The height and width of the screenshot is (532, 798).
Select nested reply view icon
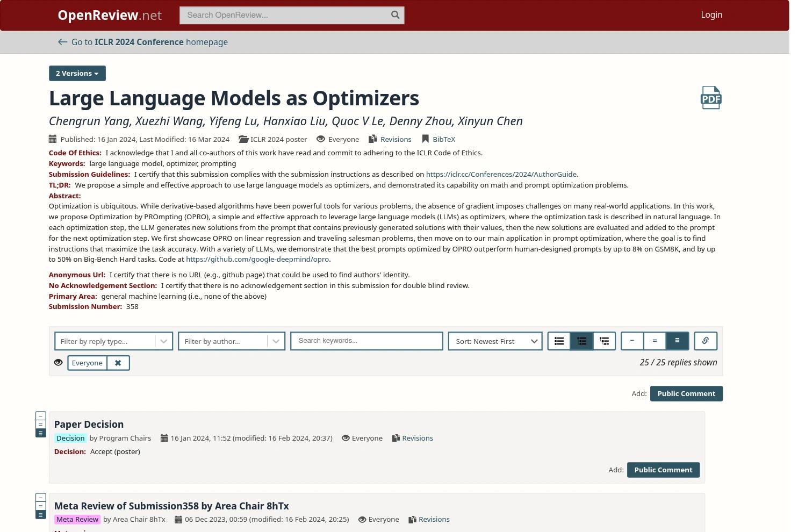point(604,341)
